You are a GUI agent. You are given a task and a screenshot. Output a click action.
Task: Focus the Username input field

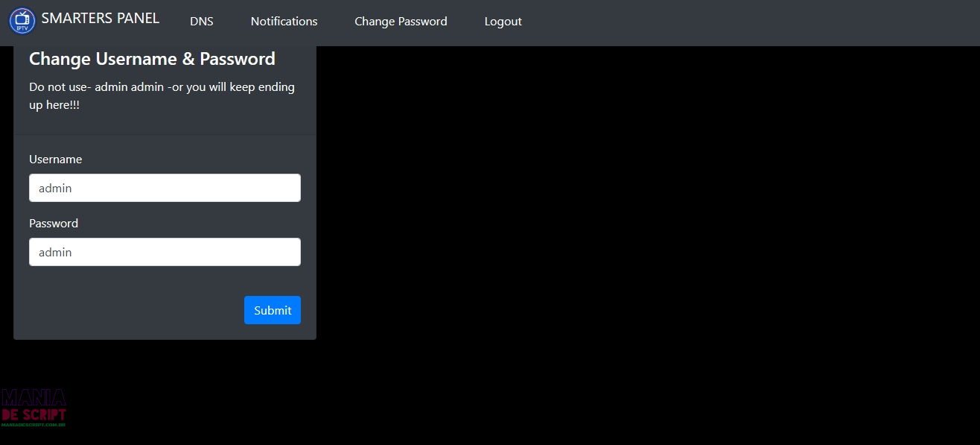pyautogui.click(x=165, y=188)
